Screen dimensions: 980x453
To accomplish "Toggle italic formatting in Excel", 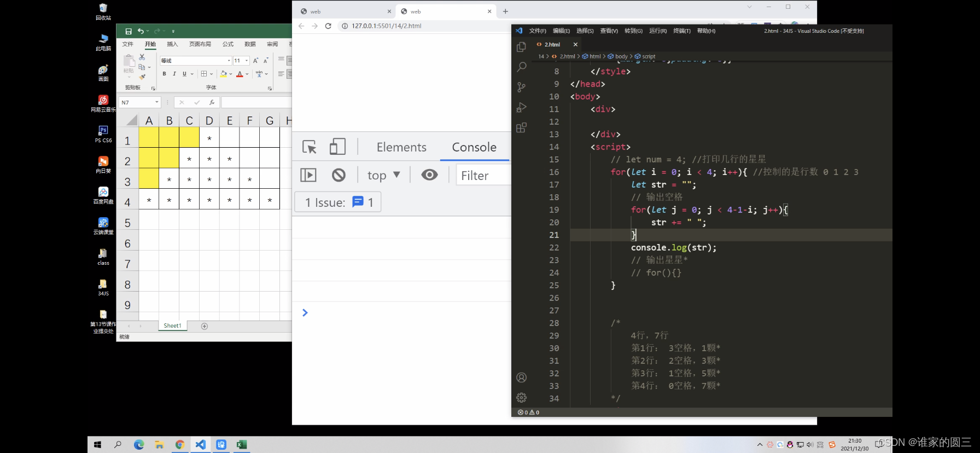I will coord(174,74).
